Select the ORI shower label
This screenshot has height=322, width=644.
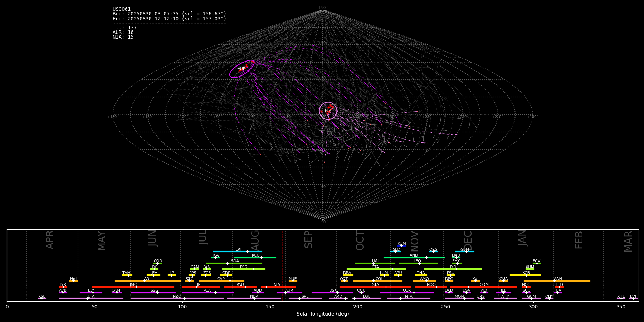(x=379, y=279)
